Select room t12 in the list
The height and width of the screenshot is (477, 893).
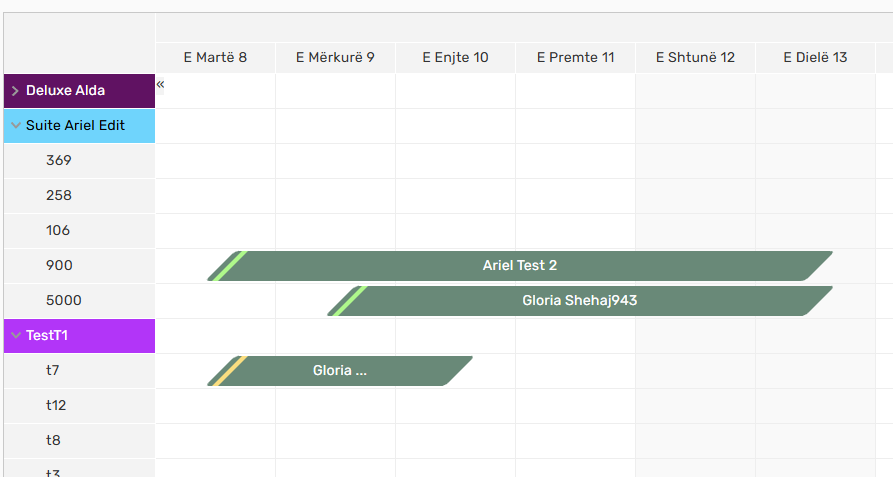point(56,406)
